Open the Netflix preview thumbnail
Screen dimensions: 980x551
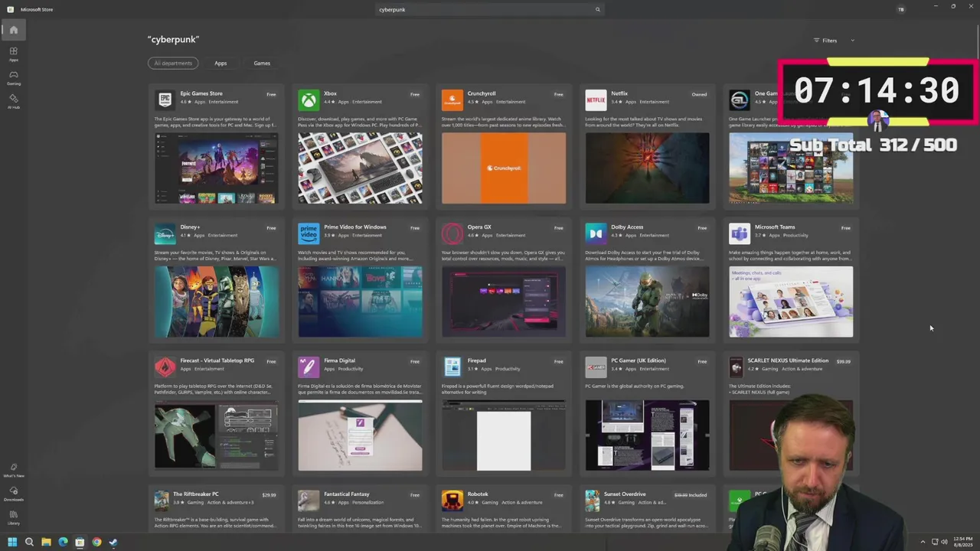pos(647,168)
